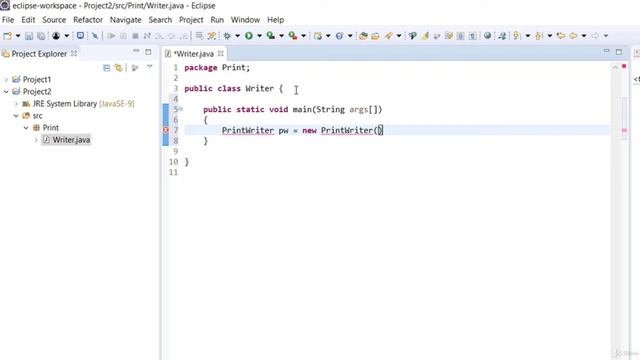Open the Run history dropdown arrow
Image resolution: width=640 pixels, height=360 pixels.
(259, 36)
